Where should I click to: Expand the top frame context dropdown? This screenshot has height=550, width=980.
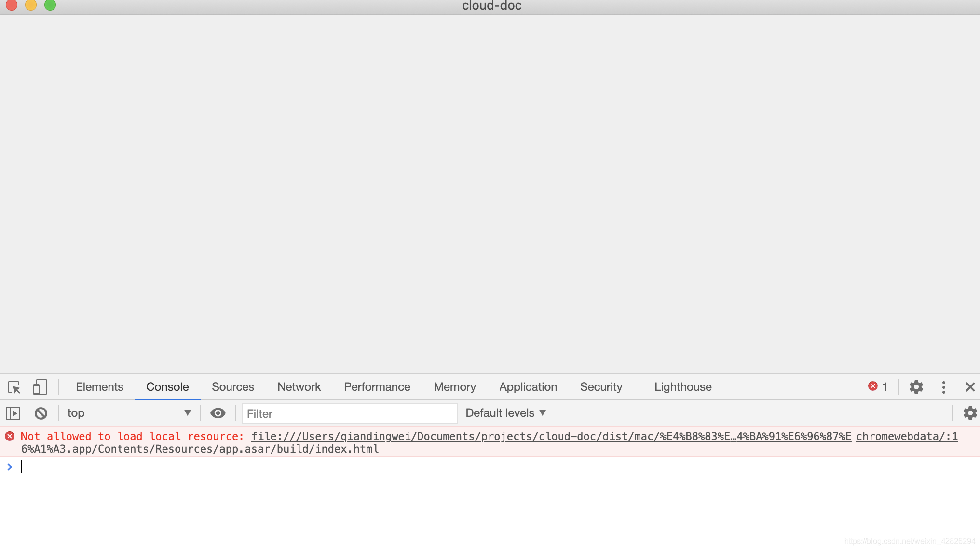point(187,412)
